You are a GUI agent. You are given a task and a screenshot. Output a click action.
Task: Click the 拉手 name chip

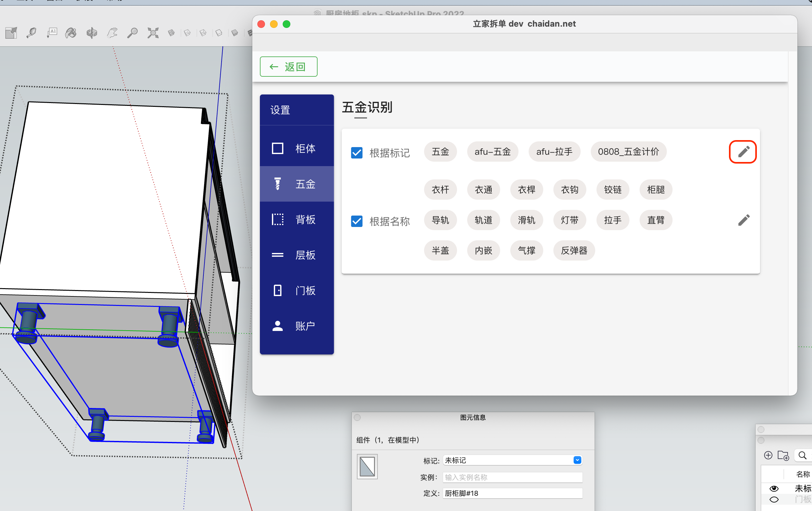coord(613,220)
